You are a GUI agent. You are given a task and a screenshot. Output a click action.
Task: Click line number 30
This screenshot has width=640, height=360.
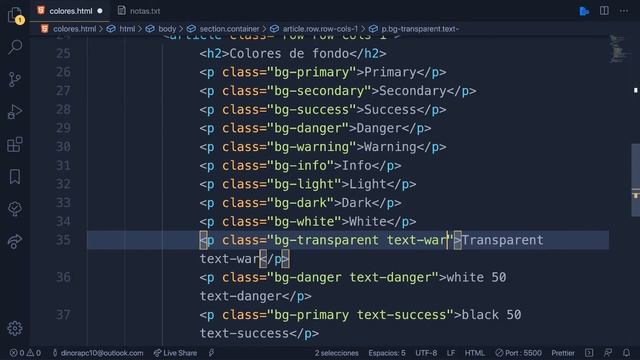pos(63,147)
